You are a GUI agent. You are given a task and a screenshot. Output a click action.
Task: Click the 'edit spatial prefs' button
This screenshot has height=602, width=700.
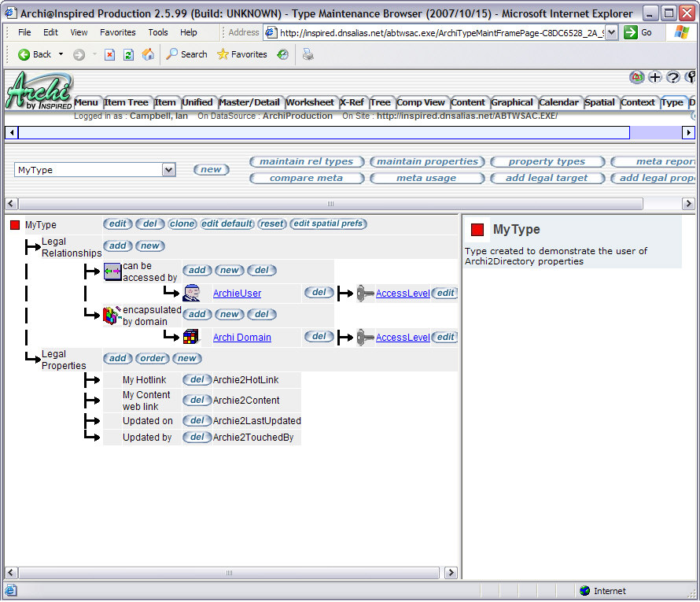328,223
